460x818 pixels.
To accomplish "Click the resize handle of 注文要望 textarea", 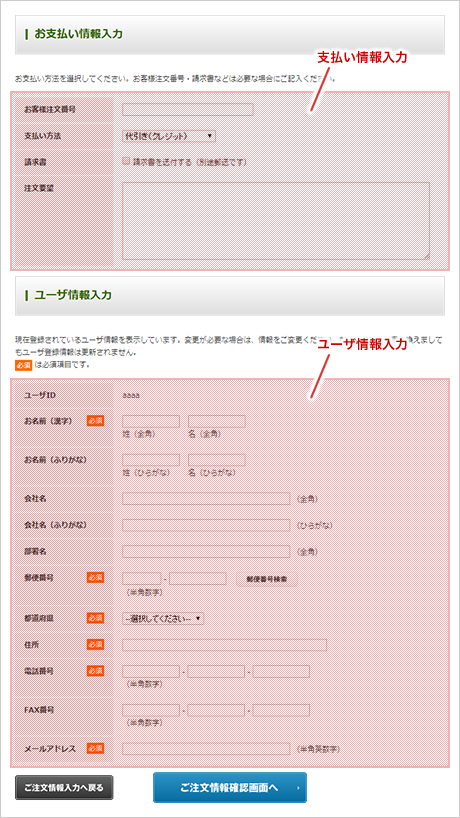I will pos(427,256).
